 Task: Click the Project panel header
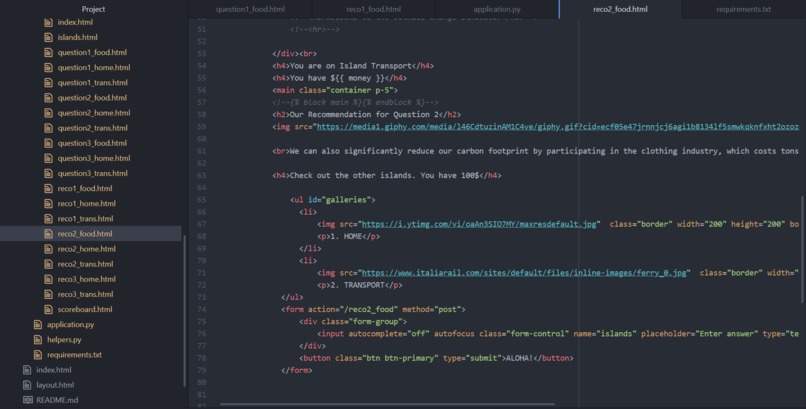[93, 9]
